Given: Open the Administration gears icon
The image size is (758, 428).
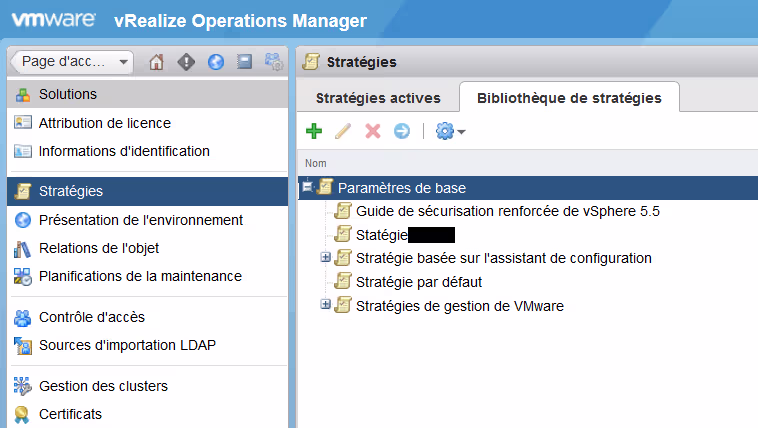Looking at the screenshot, I should (x=273, y=62).
